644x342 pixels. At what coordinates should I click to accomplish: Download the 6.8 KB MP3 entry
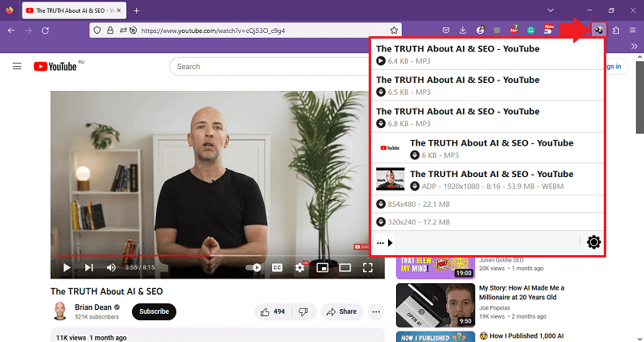381,124
